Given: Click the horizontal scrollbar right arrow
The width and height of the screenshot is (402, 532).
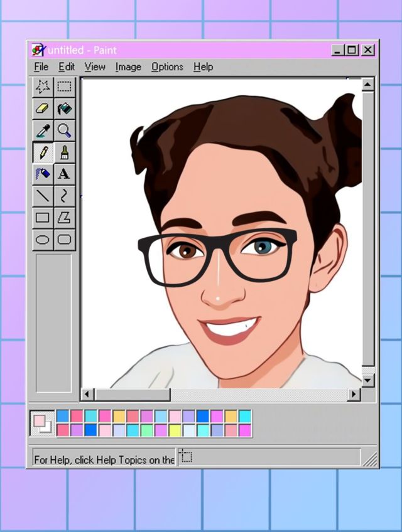Looking at the screenshot, I should tap(354, 394).
